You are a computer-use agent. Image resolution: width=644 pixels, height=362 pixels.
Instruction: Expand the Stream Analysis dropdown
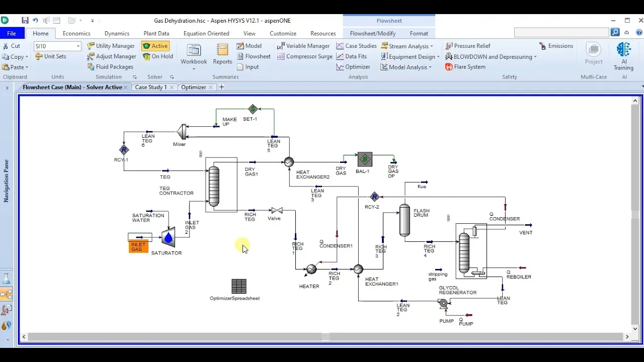tap(410, 46)
